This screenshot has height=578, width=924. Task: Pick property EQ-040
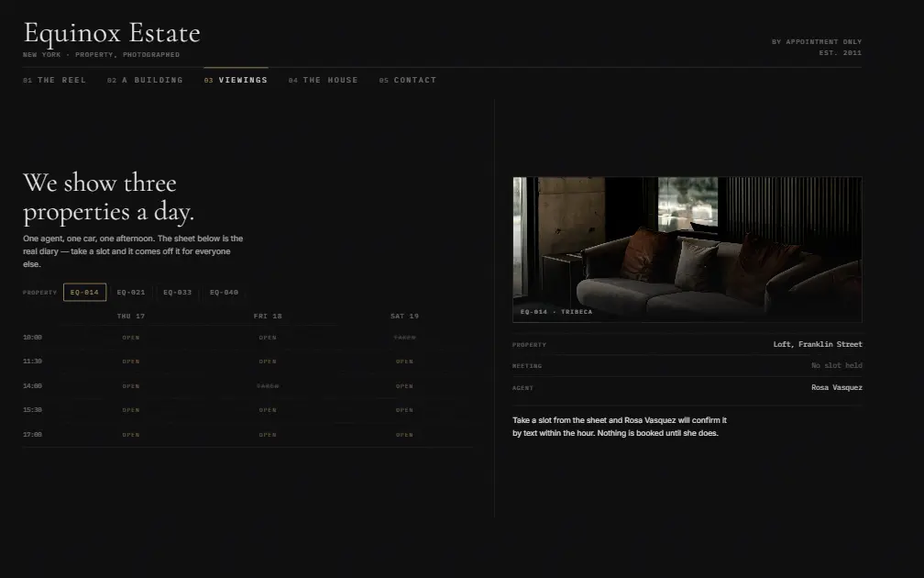224,293
